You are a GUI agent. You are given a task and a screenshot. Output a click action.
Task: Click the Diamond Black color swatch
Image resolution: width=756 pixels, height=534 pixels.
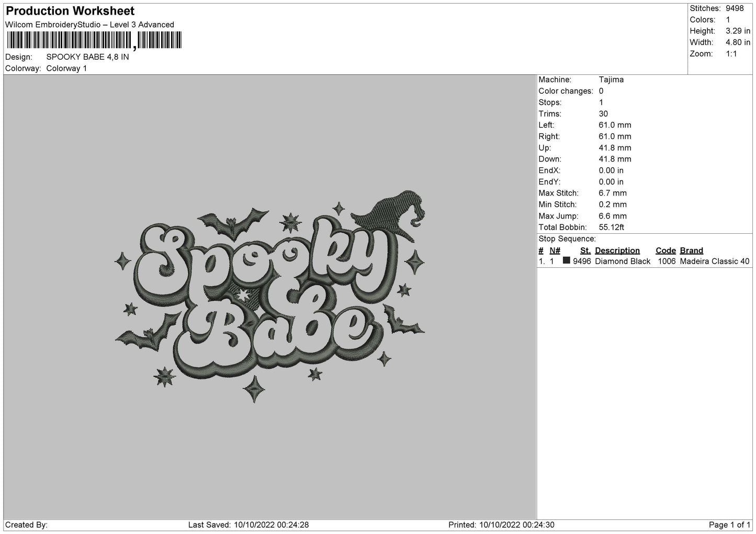[567, 260]
